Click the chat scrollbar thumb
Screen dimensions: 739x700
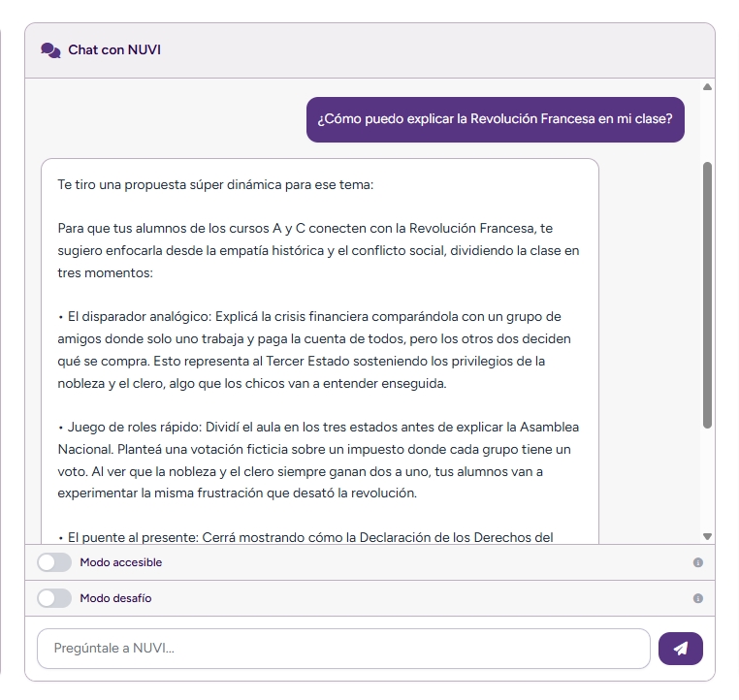coord(707,296)
